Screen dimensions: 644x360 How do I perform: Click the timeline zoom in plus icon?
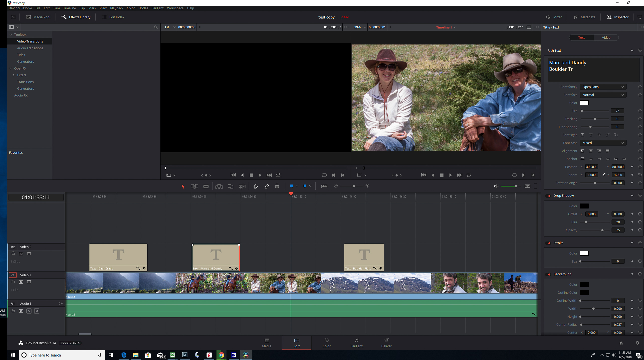coord(367,186)
